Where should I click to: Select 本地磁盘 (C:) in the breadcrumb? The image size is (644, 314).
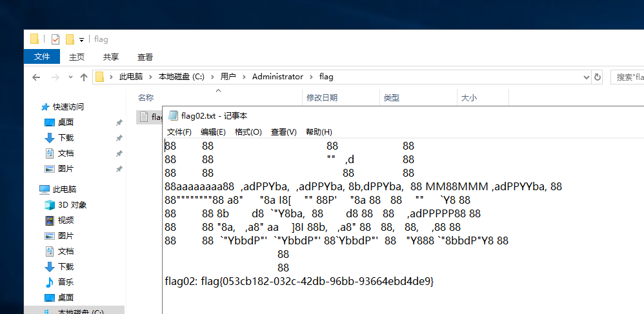pyautogui.click(x=181, y=77)
